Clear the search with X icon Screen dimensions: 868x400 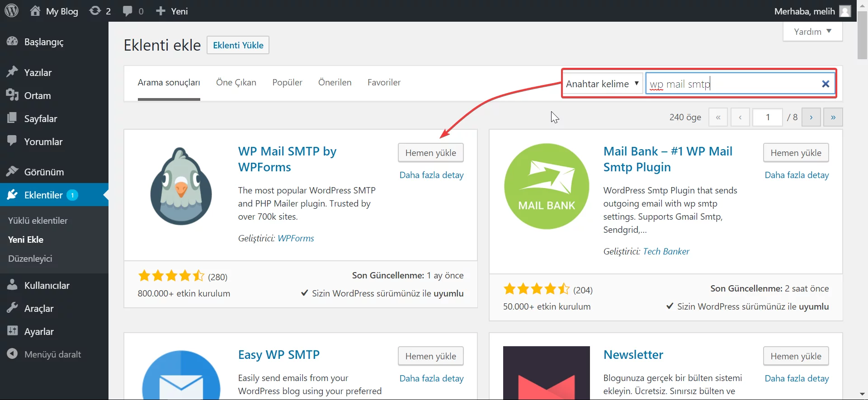(x=825, y=84)
